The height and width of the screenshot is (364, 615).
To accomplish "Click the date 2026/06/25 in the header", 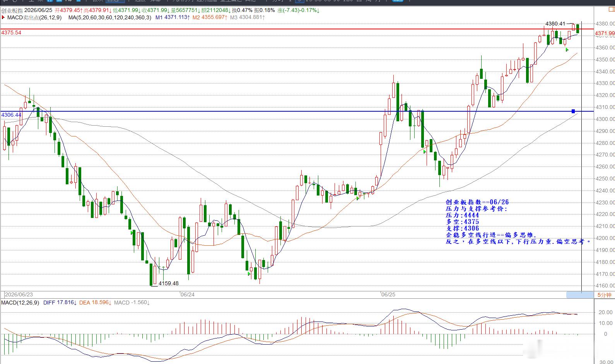I will (38, 10).
